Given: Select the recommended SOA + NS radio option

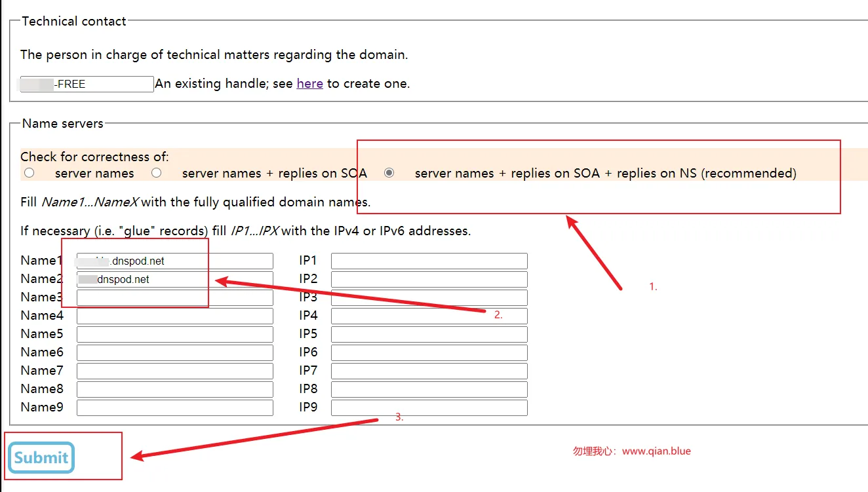Looking at the screenshot, I should [389, 173].
